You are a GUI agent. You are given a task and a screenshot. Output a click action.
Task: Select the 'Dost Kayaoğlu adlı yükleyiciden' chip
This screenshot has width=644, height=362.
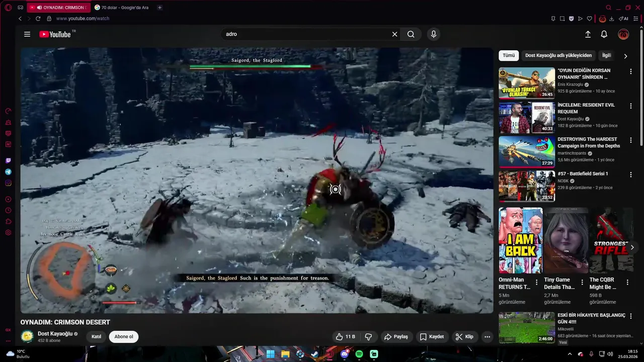coord(558,55)
